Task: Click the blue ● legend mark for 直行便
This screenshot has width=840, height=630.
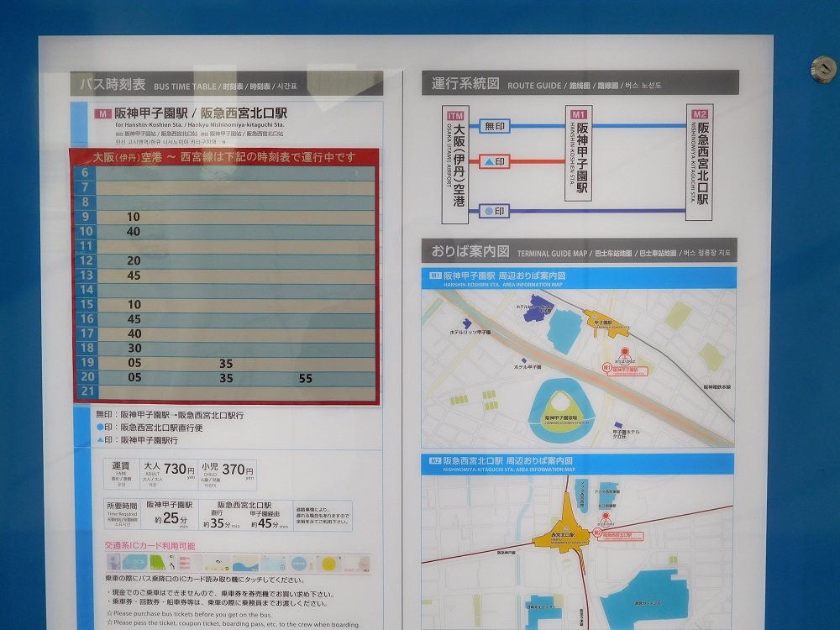Action: tap(100, 428)
